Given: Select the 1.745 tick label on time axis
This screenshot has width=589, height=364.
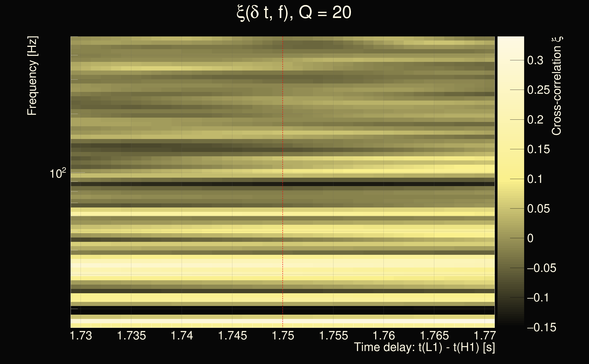Looking at the screenshot, I should point(232,336).
